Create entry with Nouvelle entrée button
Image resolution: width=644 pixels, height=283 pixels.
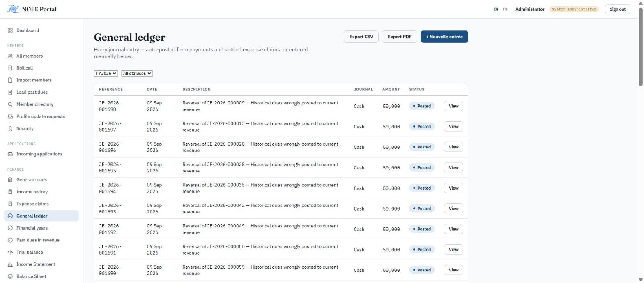point(444,37)
